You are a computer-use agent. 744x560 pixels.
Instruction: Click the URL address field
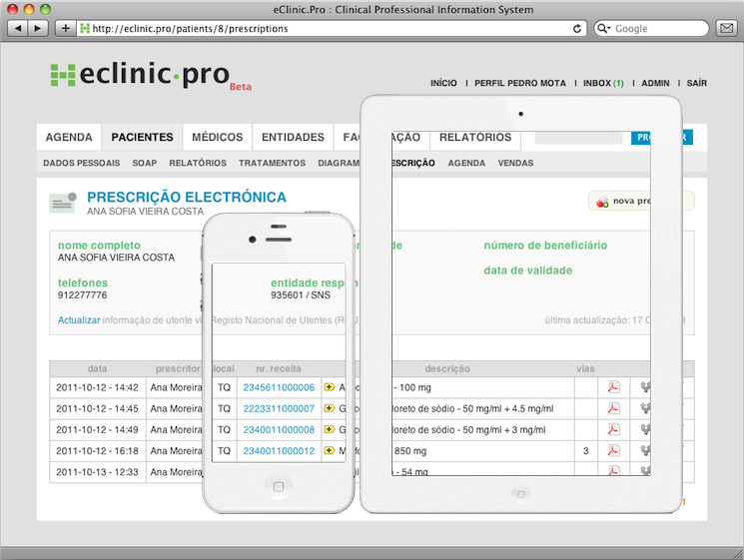tap(332, 29)
